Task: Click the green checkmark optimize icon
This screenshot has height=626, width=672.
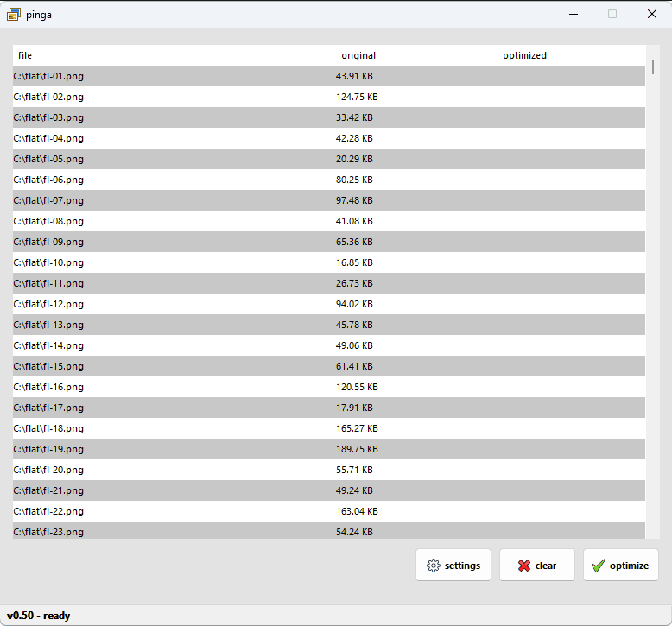Action: pyautogui.click(x=599, y=566)
